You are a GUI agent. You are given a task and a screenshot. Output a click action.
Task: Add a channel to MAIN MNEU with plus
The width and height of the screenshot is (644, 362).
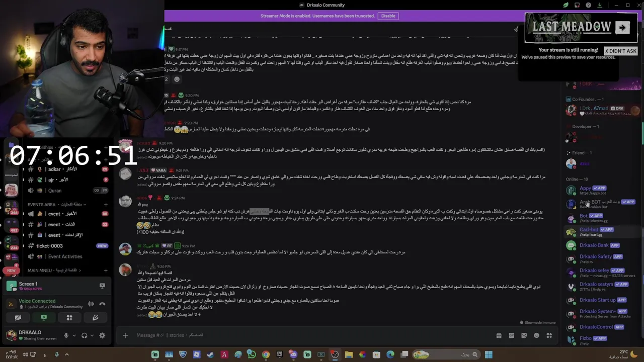pos(106,270)
